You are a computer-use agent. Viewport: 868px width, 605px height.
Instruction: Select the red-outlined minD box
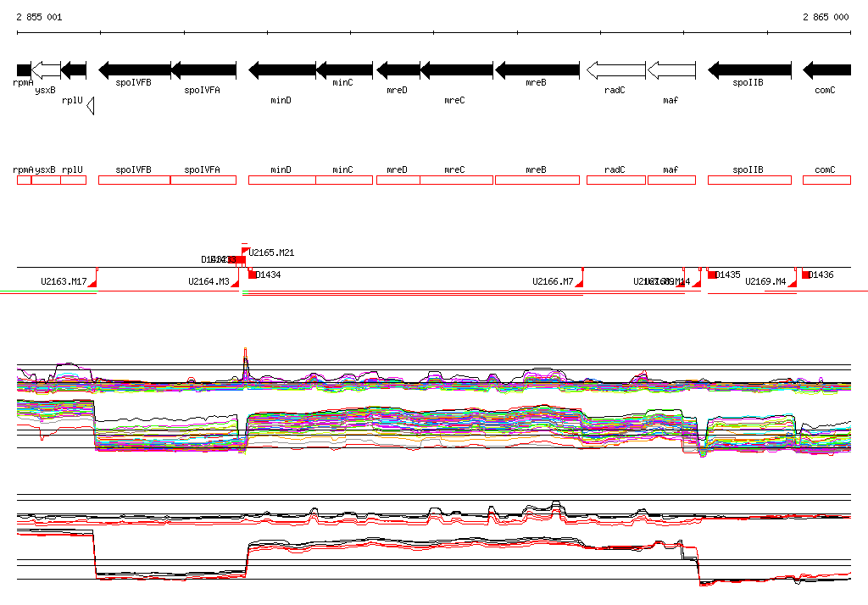pyautogui.click(x=282, y=180)
